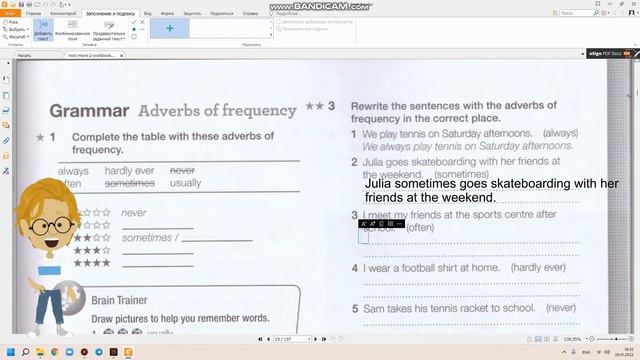Expand the signature gallery list
This screenshot has height=360, width=640.
pyautogui.click(x=271, y=36)
